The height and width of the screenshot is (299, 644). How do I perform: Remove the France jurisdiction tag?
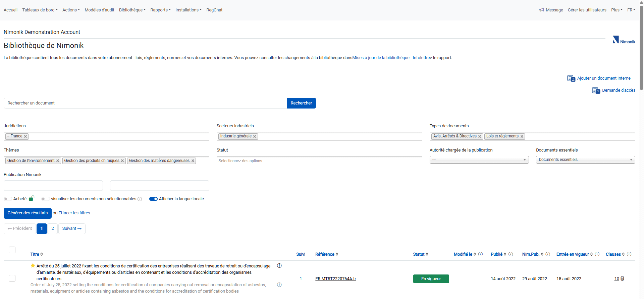click(x=25, y=136)
